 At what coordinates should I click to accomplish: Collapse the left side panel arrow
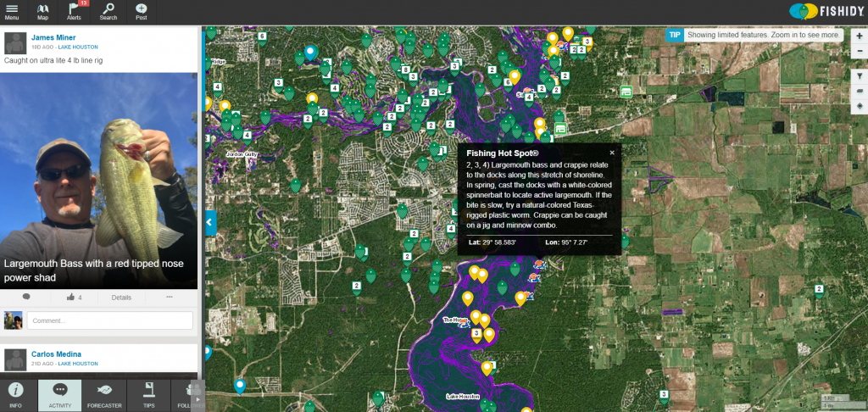(210, 224)
